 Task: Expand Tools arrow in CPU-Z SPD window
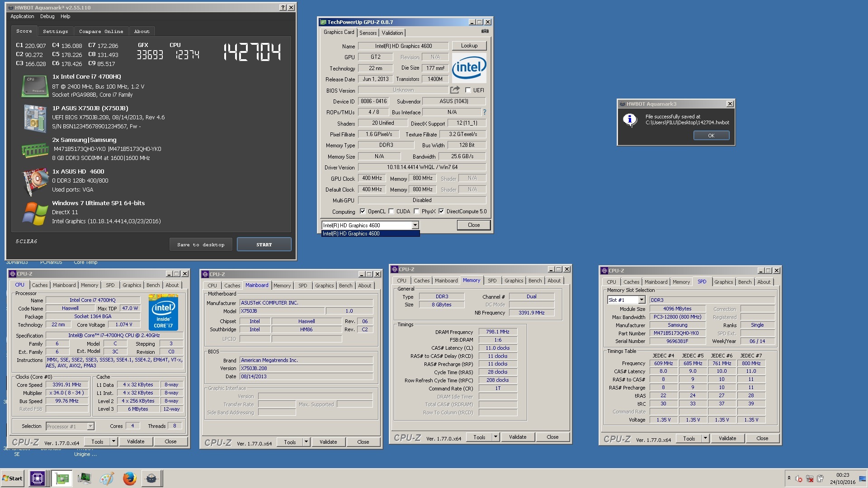(705, 438)
